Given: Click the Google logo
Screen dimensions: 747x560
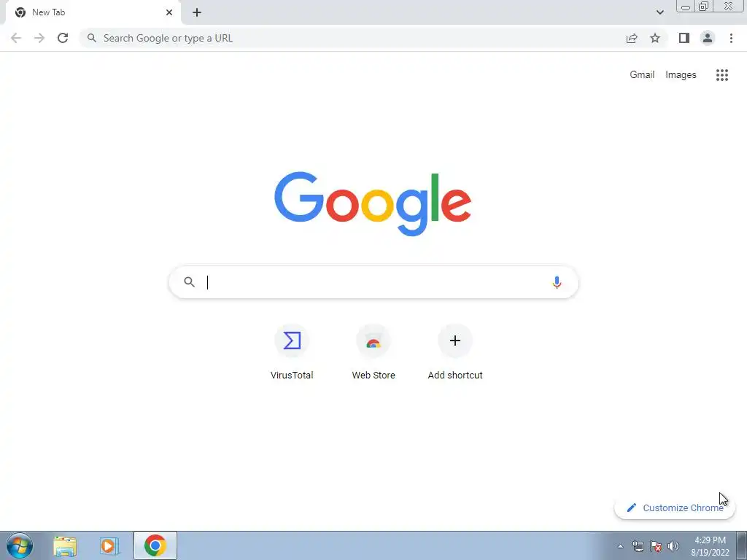Looking at the screenshot, I should click(373, 204).
